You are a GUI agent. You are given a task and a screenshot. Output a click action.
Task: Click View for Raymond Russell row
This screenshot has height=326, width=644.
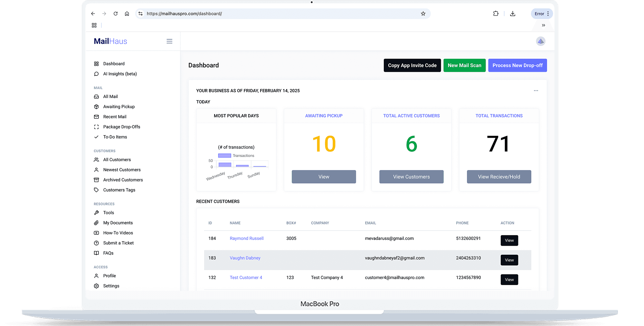[509, 241]
